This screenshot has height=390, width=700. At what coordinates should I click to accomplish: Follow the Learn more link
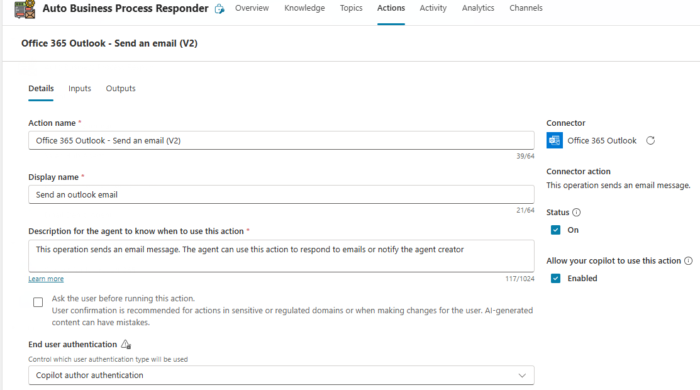46,279
